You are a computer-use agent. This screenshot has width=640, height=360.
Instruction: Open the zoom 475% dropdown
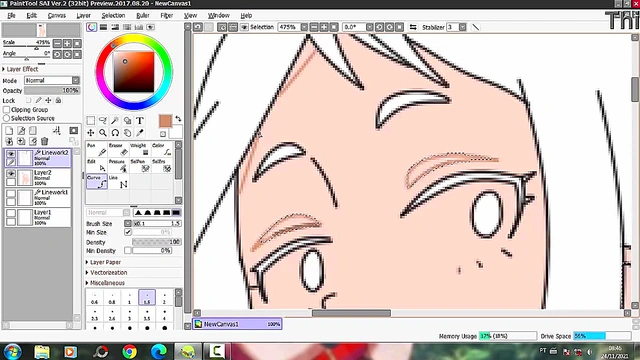point(304,27)
